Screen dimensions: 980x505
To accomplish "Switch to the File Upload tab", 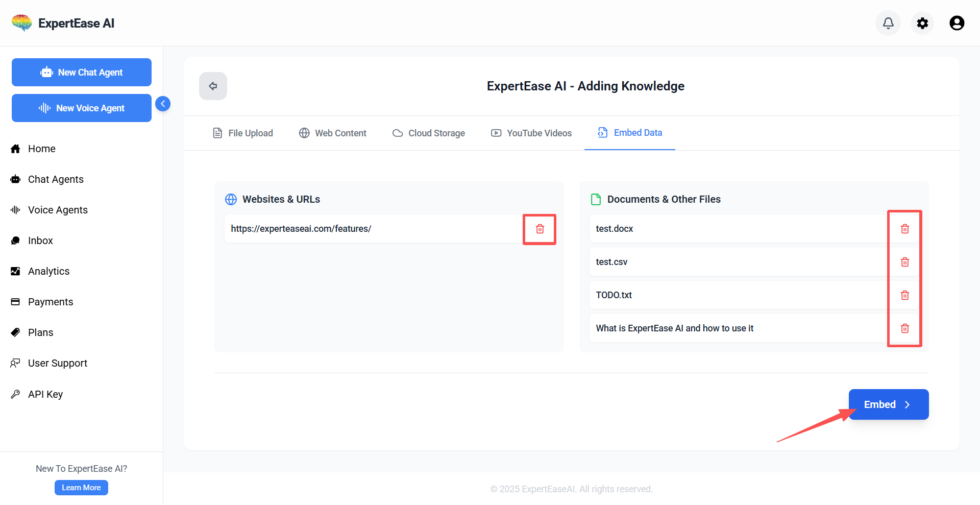I will (x=243, y=133).
